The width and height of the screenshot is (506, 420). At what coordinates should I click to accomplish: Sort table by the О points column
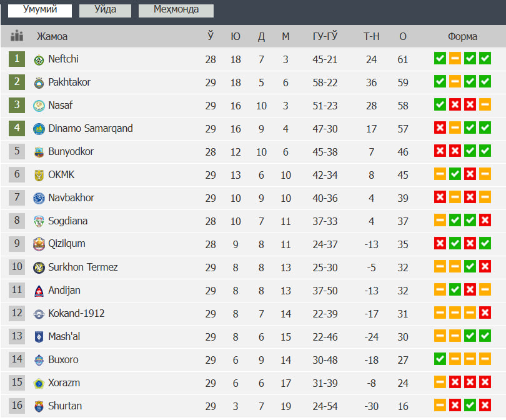tap(403, 36)
